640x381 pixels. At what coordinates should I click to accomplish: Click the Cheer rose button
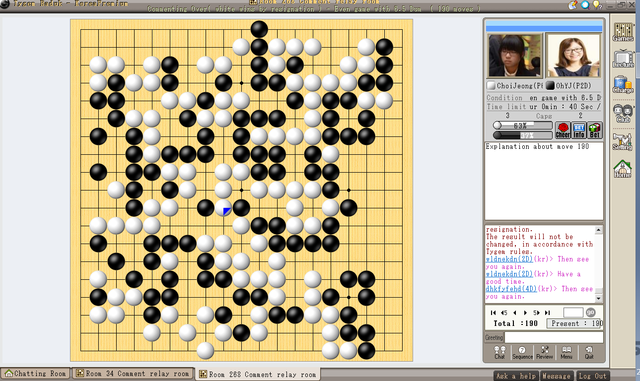(563, 130)
